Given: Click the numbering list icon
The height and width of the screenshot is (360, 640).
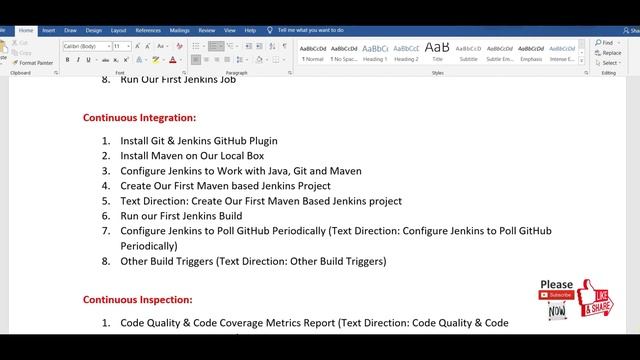Looking at the screenshot, I should tap(213, 46).
